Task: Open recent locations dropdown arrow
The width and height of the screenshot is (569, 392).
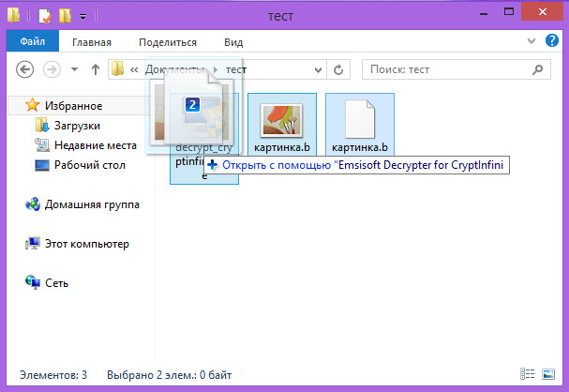Action: (75, 69)
